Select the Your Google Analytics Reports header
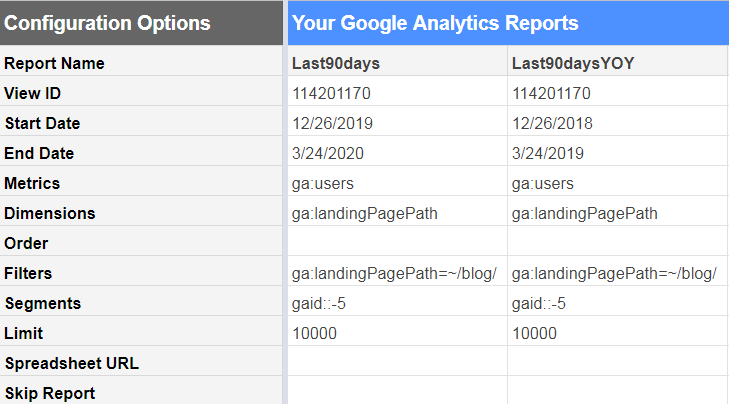Screen dimensions: 729x404 click(x=507, y=23)
